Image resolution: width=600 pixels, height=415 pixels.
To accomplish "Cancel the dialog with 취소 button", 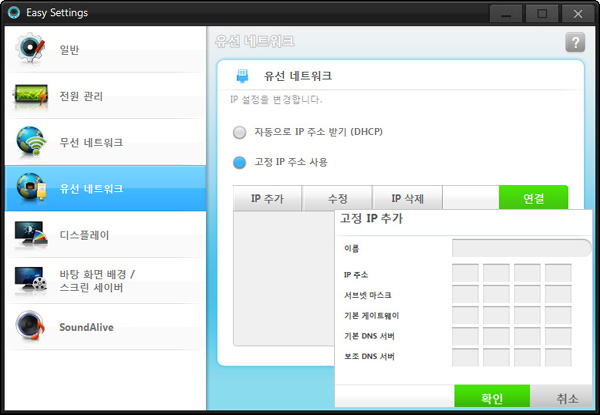I will (x=566, y=398).
